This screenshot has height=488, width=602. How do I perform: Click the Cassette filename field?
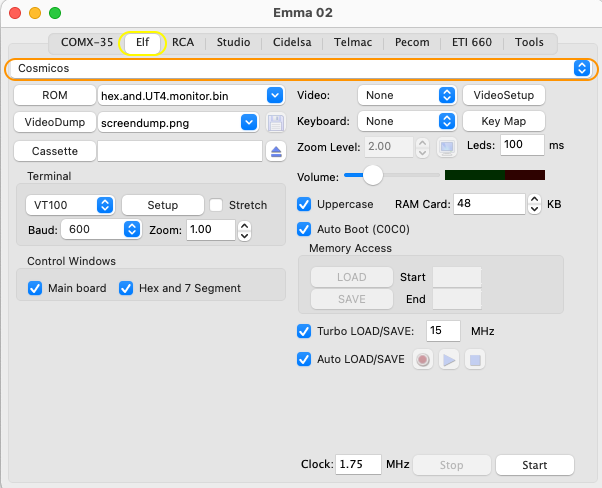click(180, 151)
